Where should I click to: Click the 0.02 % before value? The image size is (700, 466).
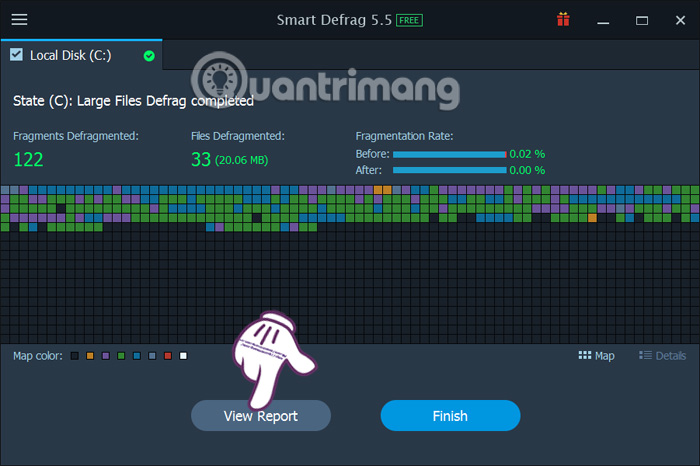point(527,154)
